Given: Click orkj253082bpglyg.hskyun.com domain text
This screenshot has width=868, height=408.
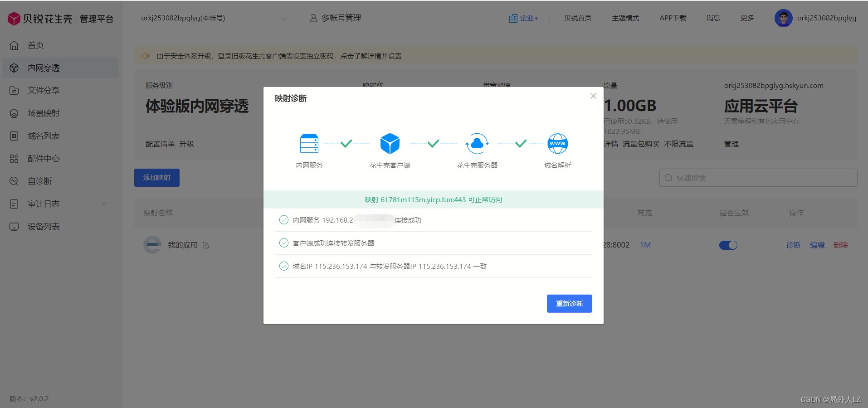Looking at the screenshot, I should coord(774,86).
